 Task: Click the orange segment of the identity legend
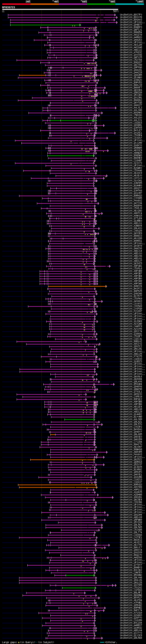[45, 4]
